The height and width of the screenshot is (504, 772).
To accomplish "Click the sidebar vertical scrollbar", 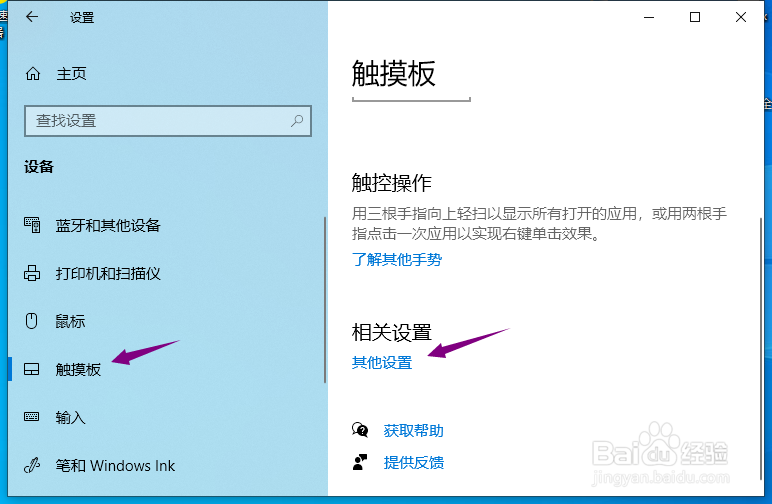I will pyautogui.click(x=325, y=299).
